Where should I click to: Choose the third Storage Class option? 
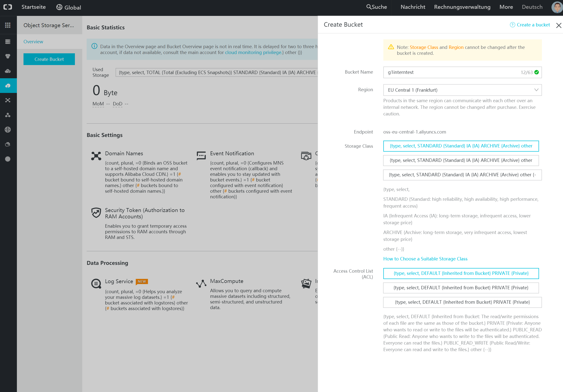click(x=462, y=175)
